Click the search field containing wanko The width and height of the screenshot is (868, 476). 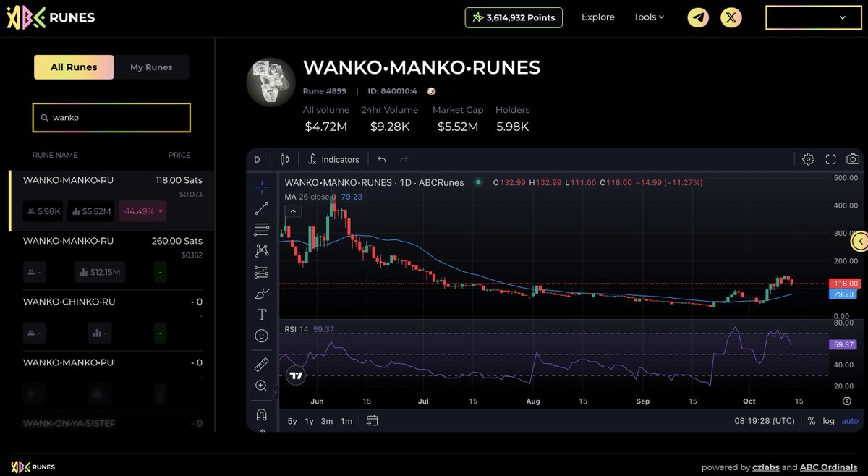tap(111, 117)
